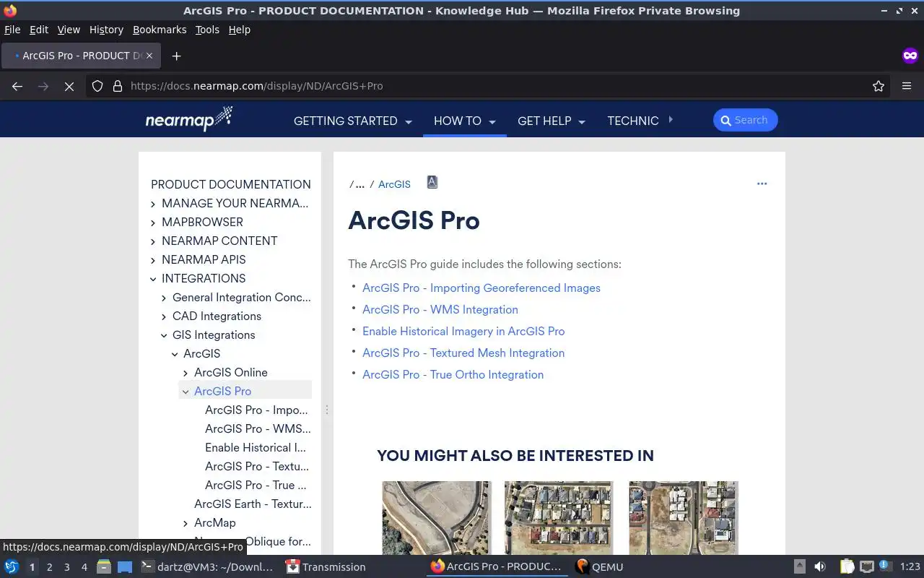Open the HOW TO dropdown menu

click(x=465, y=121)
